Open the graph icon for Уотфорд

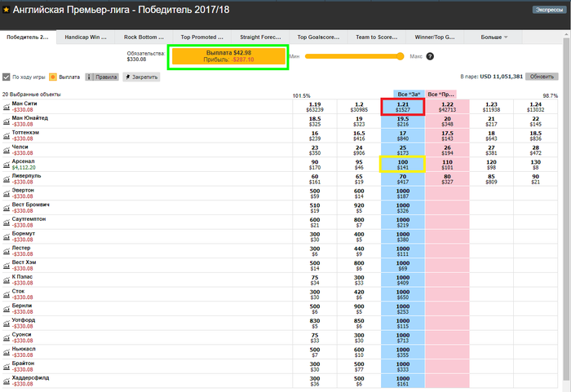(7, 324)
